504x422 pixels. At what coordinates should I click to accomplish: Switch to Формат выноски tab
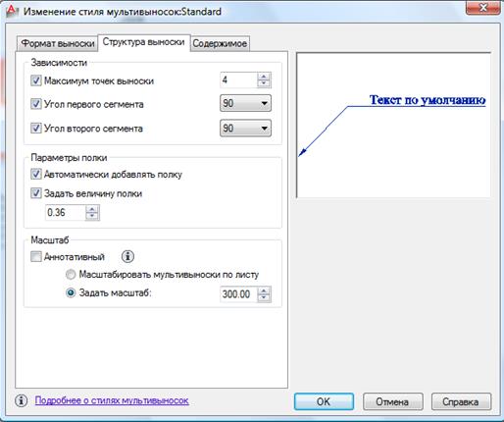click(x=58, y=43)
